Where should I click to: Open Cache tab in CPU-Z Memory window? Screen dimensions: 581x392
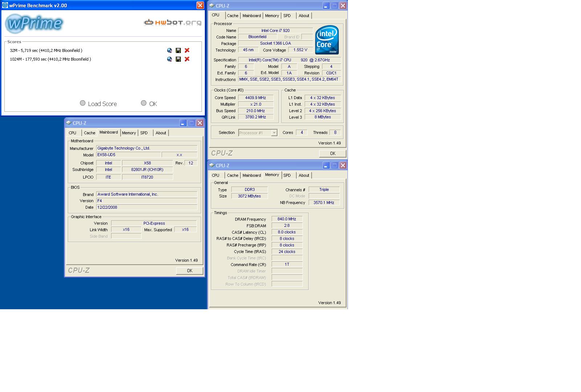click(233, 175)
